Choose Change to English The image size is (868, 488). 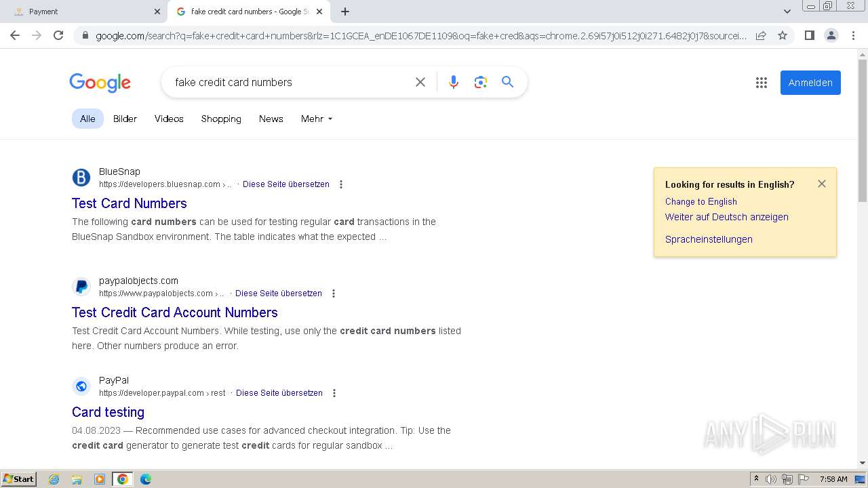[x=701, y=201]
